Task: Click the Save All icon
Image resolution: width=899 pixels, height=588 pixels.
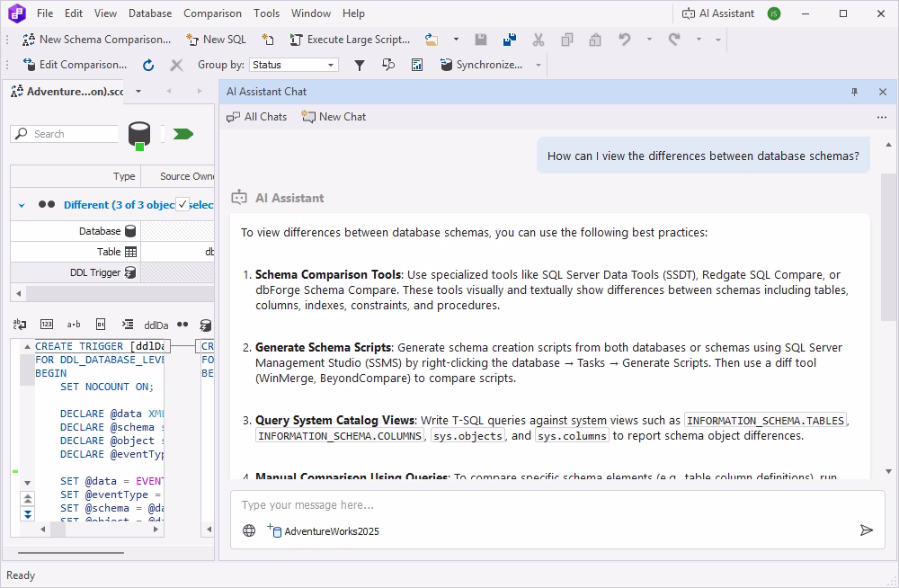Action: (509, 40)
